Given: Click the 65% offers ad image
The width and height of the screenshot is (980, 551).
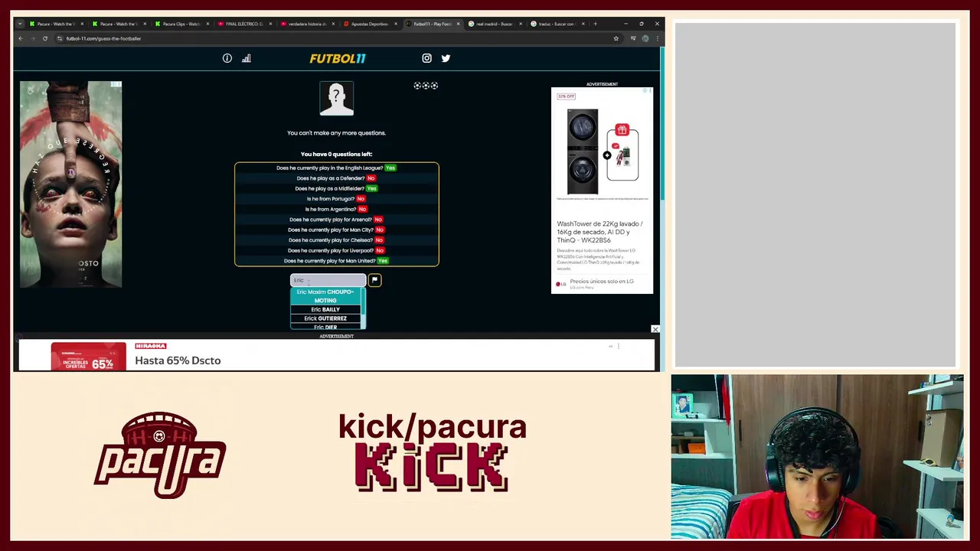Looking at the screenshot, I should pos(88,357).
